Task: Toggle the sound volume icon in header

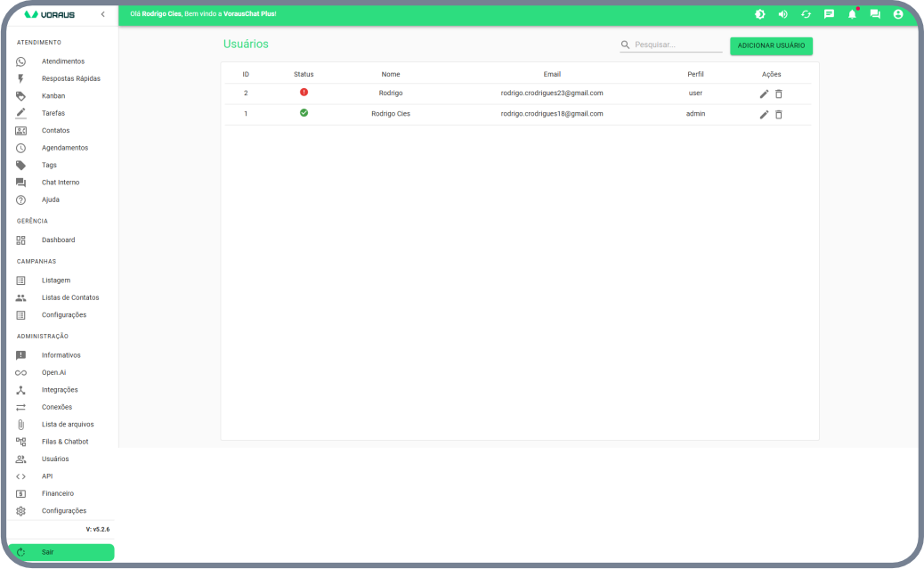Action: tap(783, 14)
